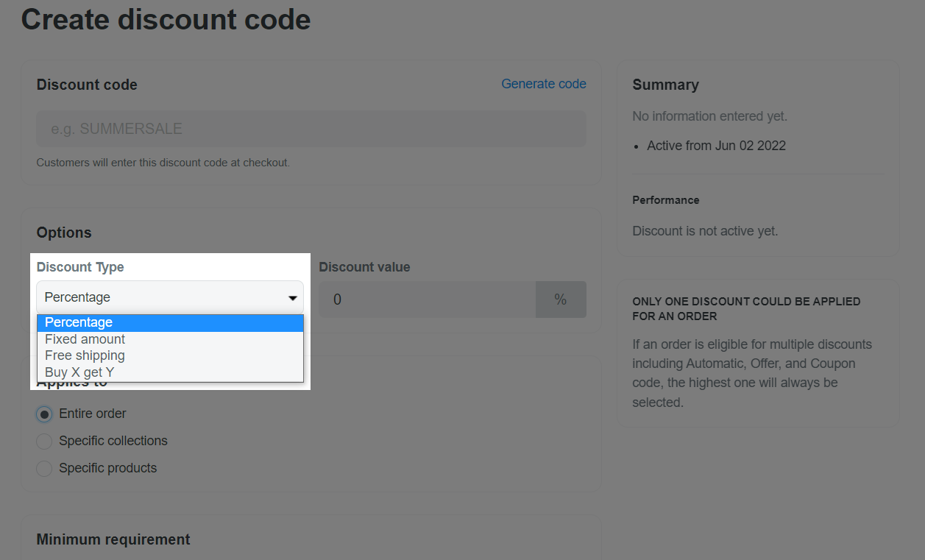Select the Entire order radio button
The image size is (925, 560).
coord(44,414)
